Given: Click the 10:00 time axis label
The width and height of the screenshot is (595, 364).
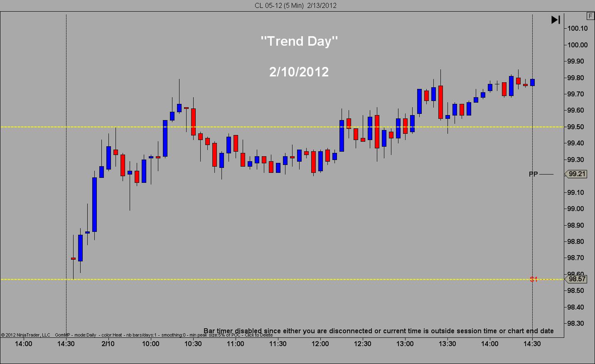Looking at the screenshot, I should tap(151, 344).
